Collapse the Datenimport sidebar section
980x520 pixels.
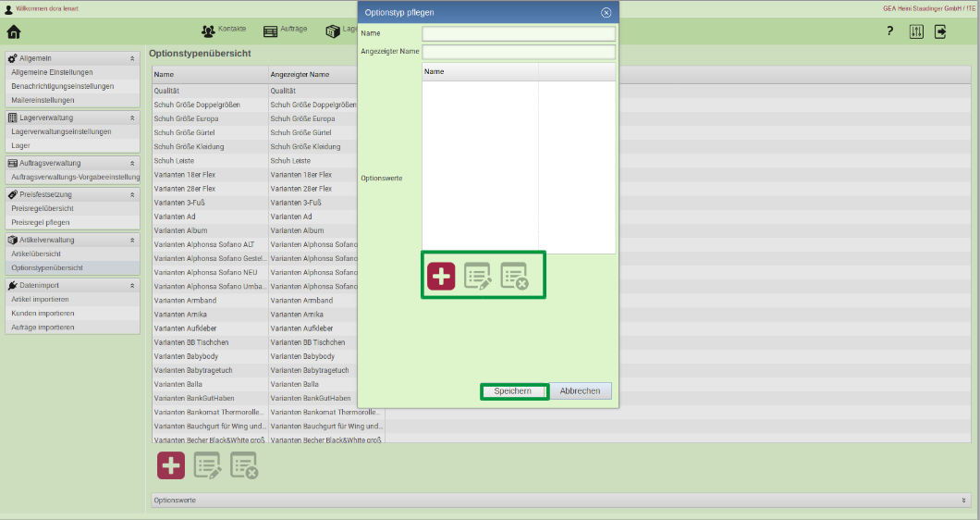tap(132, 285)
